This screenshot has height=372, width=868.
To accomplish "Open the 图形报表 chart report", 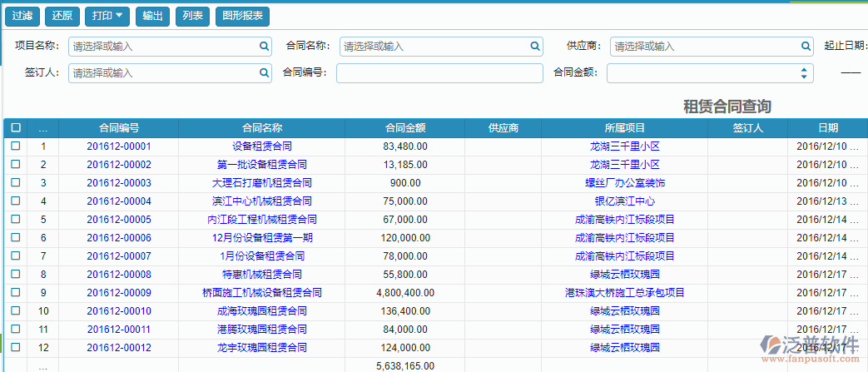I will pos(242,17).
